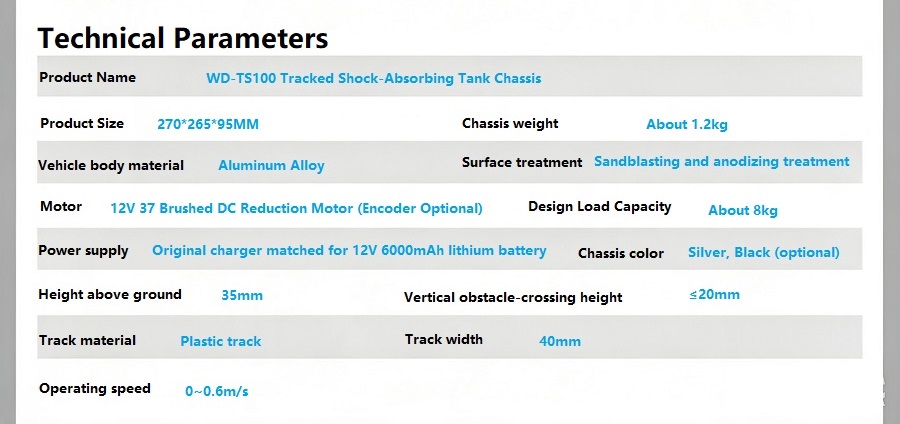Click the Silver, Black (optional) color value
This screenshot has height=424, width=900.
pyautogui.click(x=763, y=252)
